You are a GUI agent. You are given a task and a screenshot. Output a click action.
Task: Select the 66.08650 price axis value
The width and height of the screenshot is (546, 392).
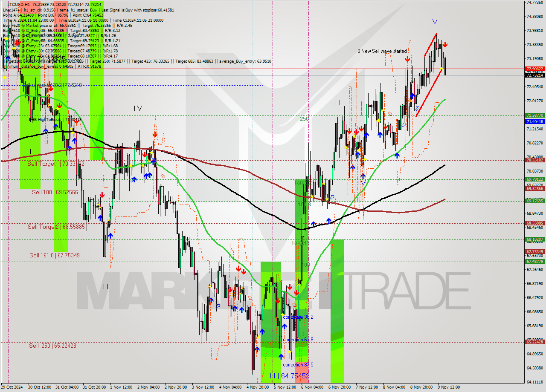pyautogui.click(x=534, y=312)
